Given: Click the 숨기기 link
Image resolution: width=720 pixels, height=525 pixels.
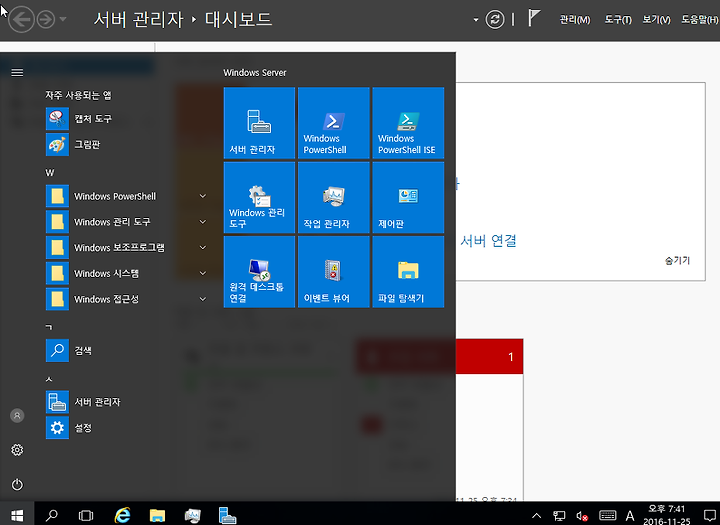Looking at the screenshot, I should tap(677, 260).
